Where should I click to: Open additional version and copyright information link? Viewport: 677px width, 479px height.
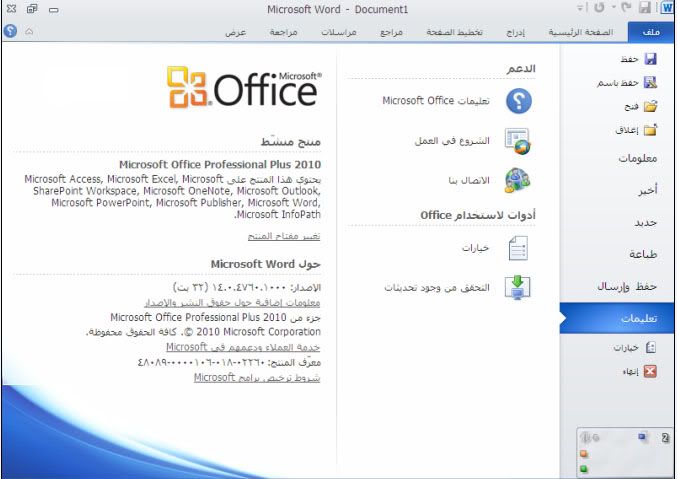point(232,303)
